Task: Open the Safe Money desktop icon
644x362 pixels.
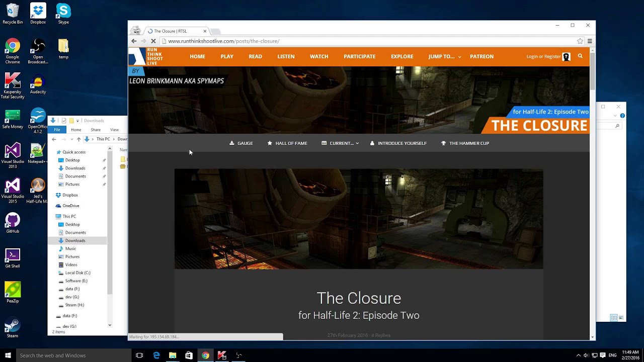Action: [13, 119]
